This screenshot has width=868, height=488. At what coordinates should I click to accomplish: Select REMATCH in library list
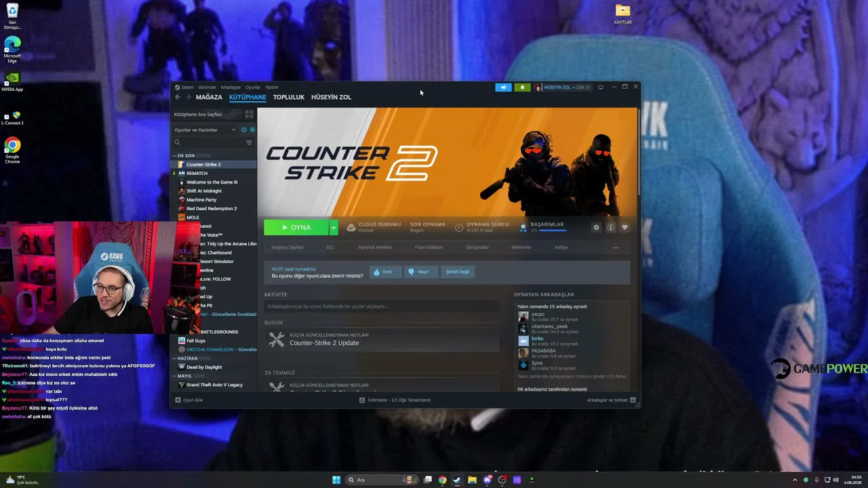(214, 174)
